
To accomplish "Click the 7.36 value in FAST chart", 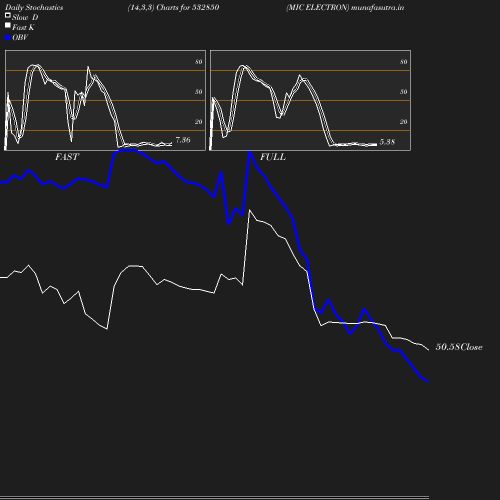I will click(x=183, y=140).
